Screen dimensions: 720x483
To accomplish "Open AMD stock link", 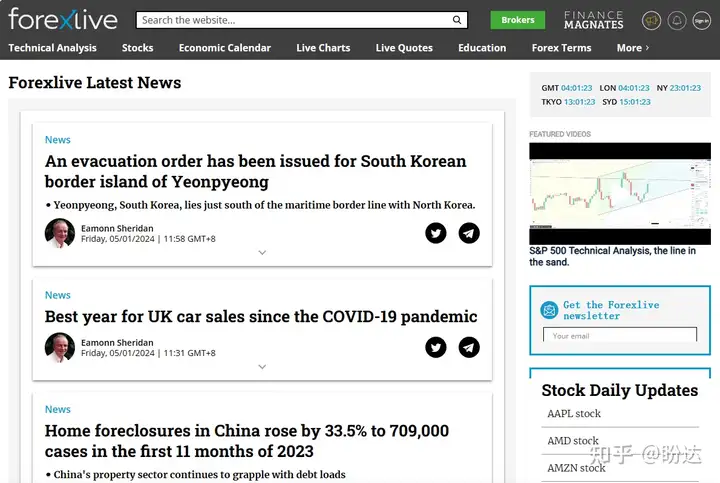I will [x=573, y=441].
